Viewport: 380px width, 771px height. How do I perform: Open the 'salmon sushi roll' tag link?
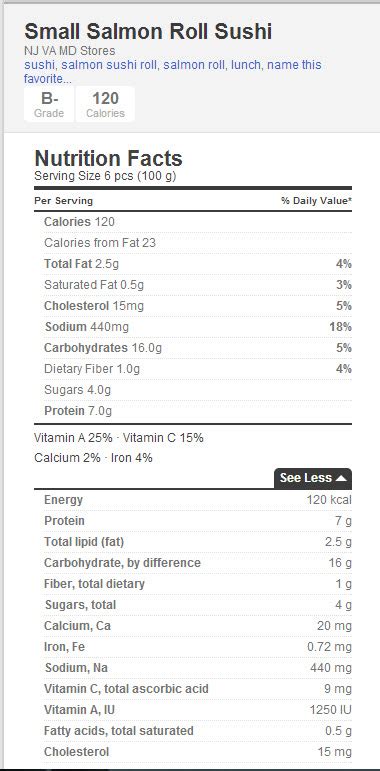(109, 65)
